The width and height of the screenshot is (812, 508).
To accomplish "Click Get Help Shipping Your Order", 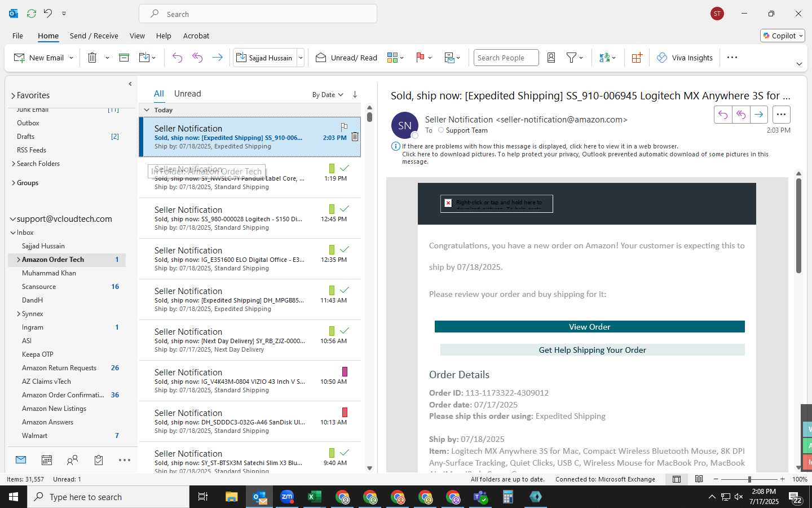I will tap(592, 350).
